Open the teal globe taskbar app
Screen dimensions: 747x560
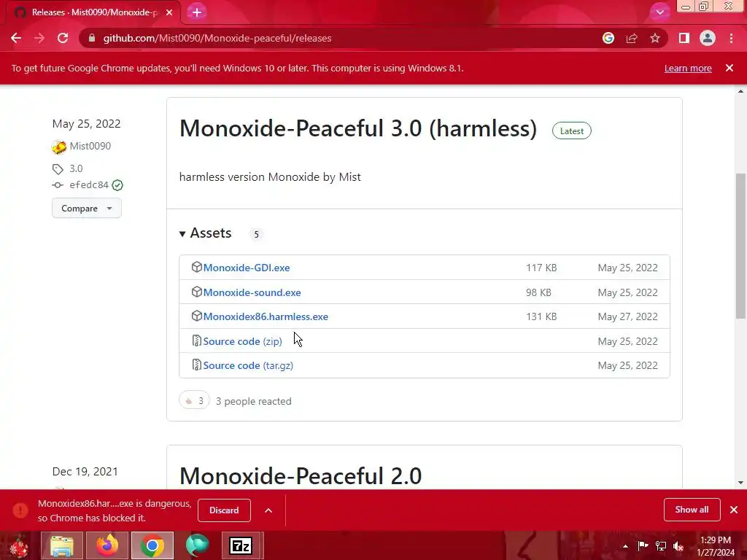(x=197, y=545)
